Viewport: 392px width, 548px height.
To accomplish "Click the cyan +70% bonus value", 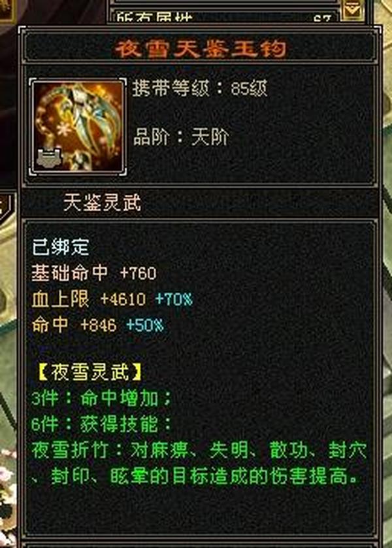I will (x=174, y=299).
